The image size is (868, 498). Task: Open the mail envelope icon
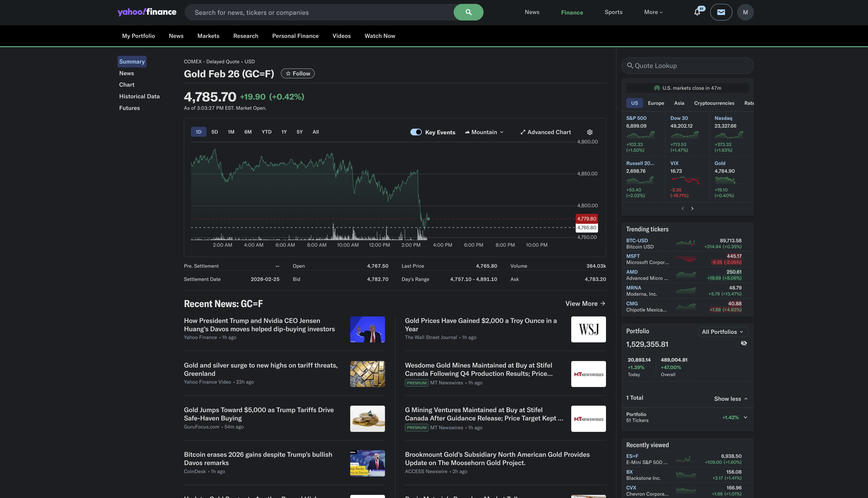point(721,12)
